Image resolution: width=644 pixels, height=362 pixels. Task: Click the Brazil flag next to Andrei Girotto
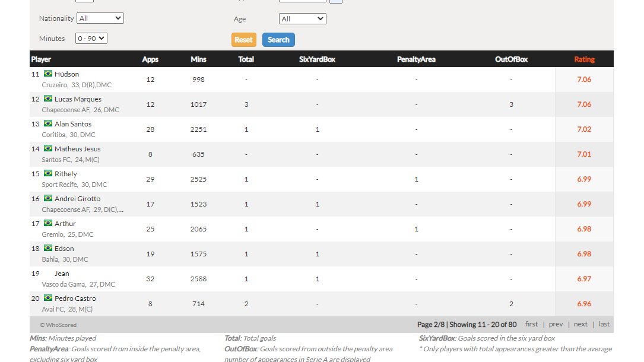pyautogui.click(x=48, y=198)
